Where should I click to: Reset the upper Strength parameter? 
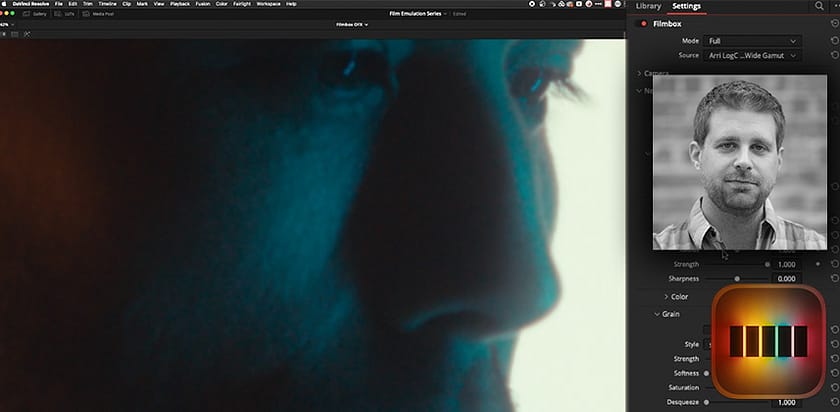click(x=834, y=264)
